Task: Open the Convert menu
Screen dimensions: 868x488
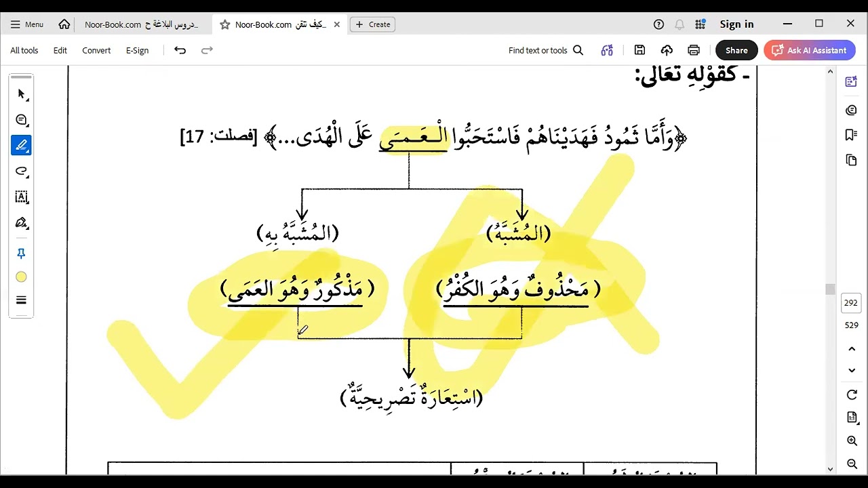Action: click(x=96, y=50)
